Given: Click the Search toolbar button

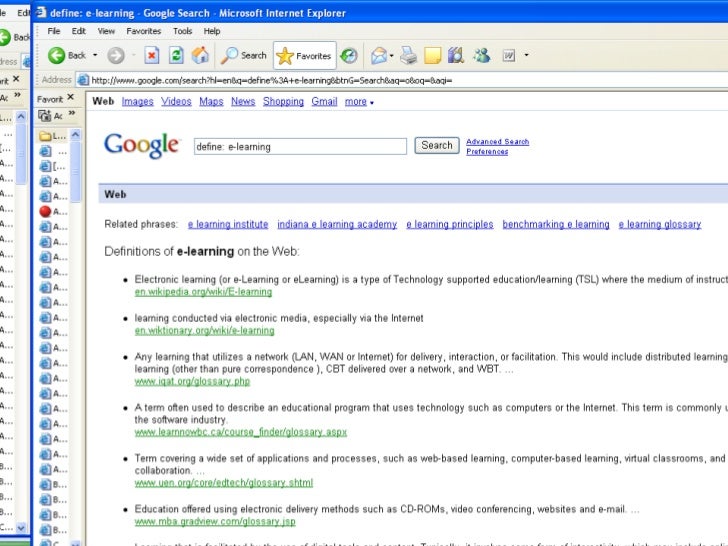Looking at the screenshot, I should (x=244, y=56).
